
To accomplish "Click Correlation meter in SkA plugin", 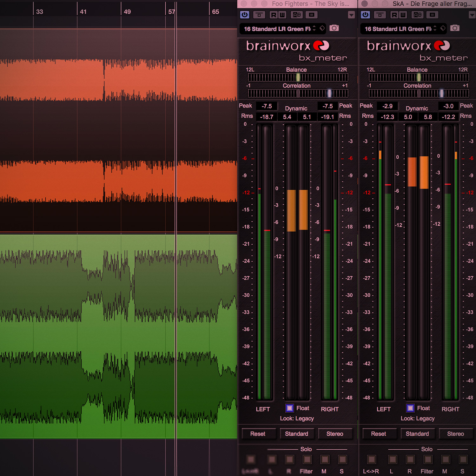I will tap(419, 93).
